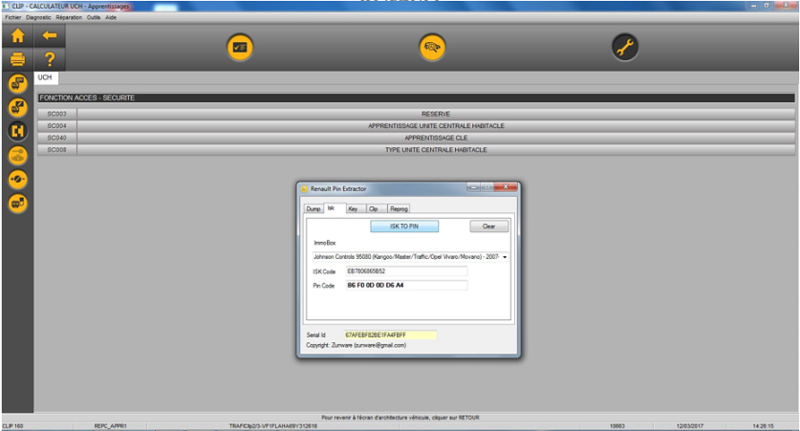Viewport: 800px width, 431px height.
Task: Click the 'Pour revenir' RETOUR hint text
Action: (x=400, y=418)
